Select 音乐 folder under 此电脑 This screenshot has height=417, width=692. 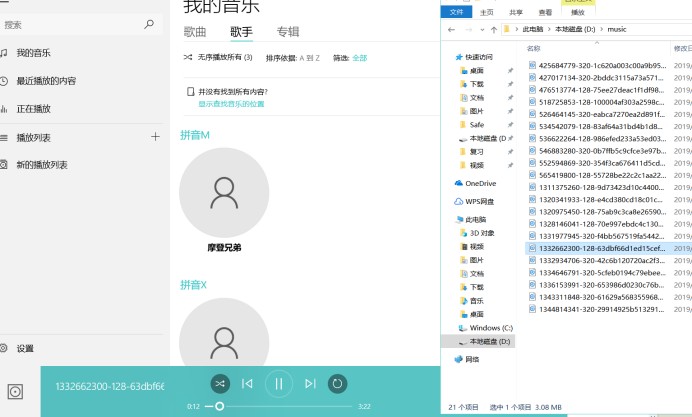[477, 301]
